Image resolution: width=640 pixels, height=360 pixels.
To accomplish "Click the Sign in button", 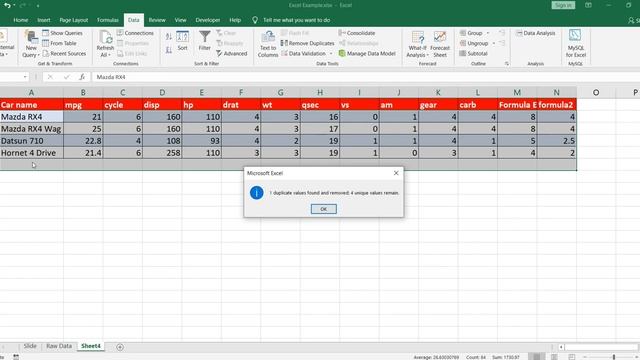I will [x=563, y=5].
